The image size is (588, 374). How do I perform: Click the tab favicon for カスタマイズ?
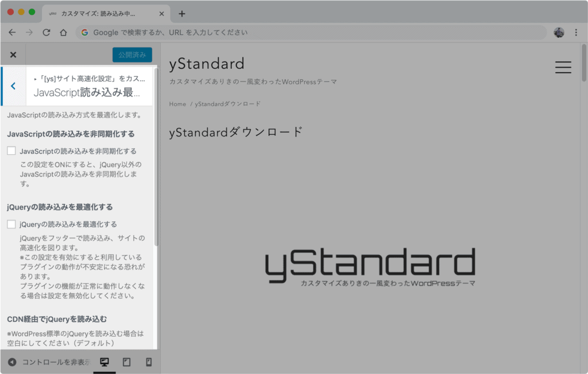(52, 14)
